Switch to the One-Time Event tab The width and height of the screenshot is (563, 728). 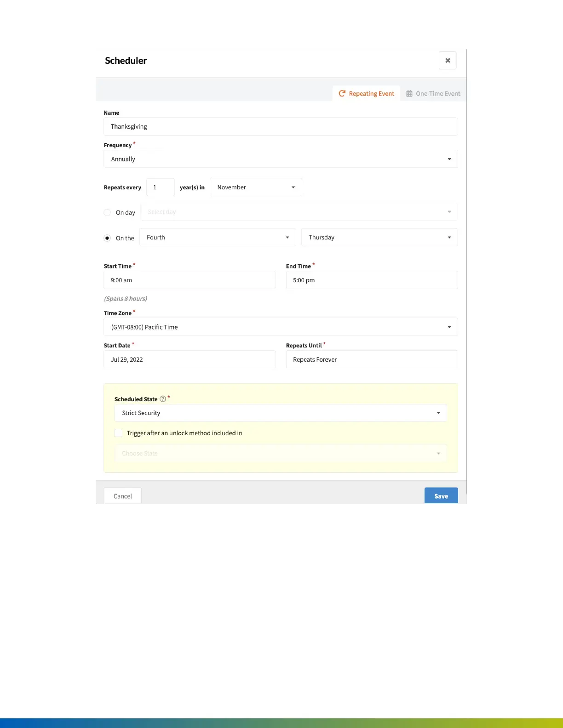(x=433, y=94)
